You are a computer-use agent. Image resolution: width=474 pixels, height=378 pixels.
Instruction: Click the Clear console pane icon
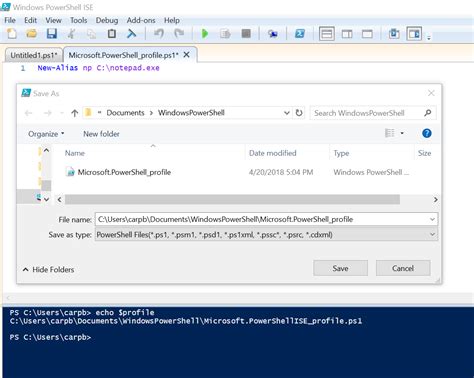tap(132, 34)
